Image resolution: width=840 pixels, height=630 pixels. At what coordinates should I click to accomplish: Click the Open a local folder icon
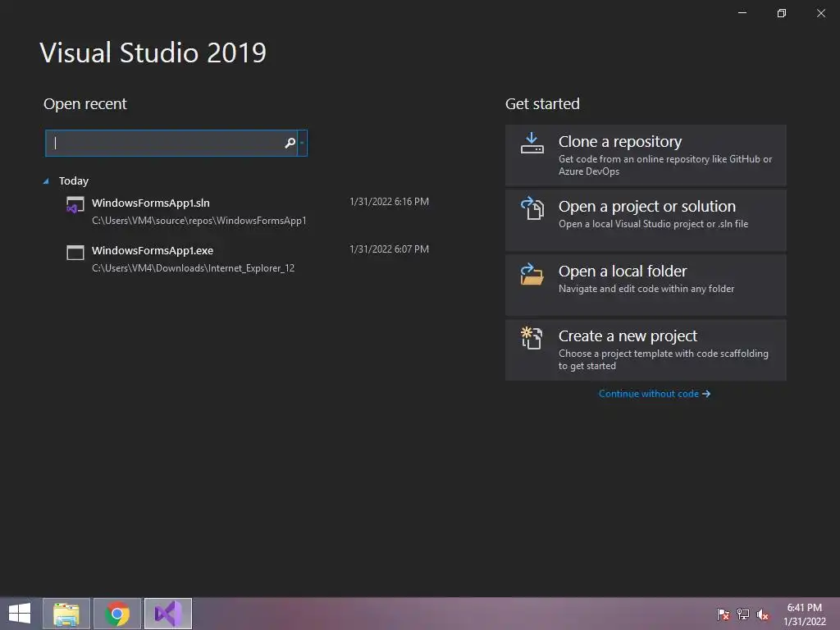point(532,274)
